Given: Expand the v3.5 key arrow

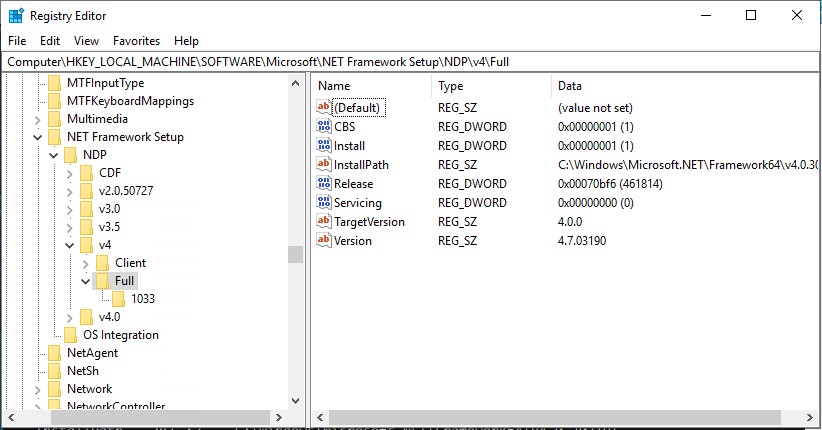Looking at the screenshot, I should (x=70, y=227).
